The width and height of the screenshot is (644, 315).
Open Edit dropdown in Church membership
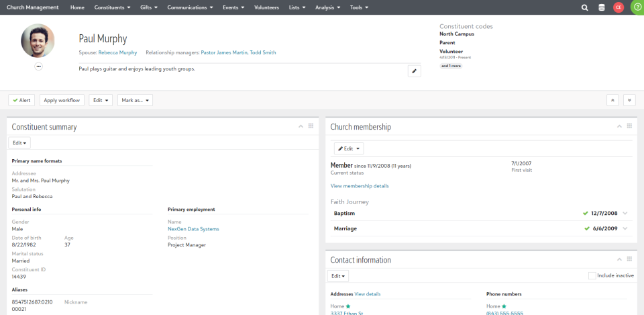click(x=349, y=148)
